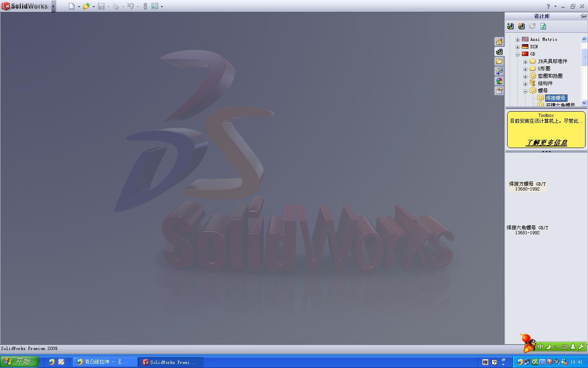
Task: Click the Help question mark icon
Action: coord(548,6)
